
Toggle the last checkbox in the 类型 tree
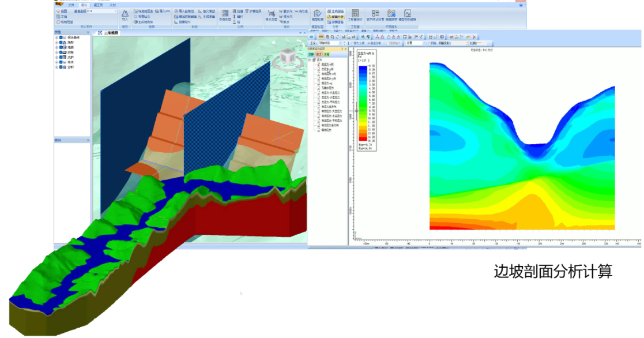(x=61, y=67)
